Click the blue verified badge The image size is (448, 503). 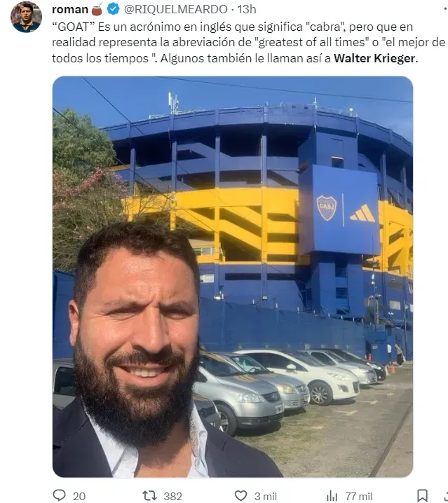pos(114,9)
